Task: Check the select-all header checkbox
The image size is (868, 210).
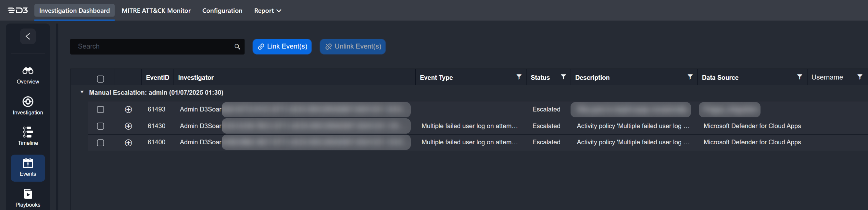Action: click(x=100, y=79)
